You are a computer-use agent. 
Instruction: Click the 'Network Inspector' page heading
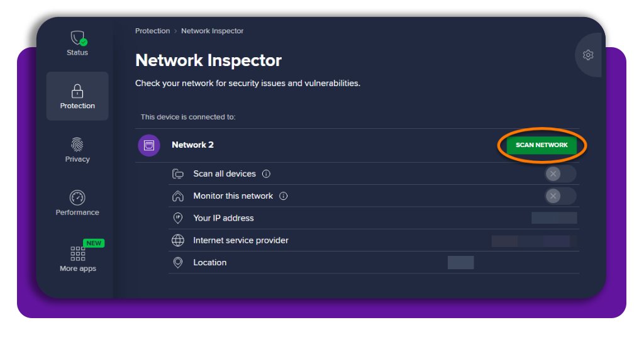(208, 60)
